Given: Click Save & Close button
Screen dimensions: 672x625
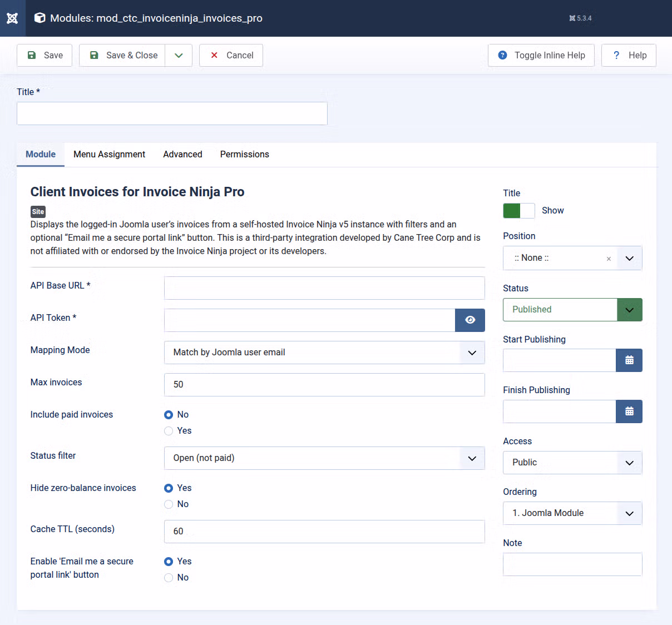Looking at the screenshot, I should click(122, 55).
